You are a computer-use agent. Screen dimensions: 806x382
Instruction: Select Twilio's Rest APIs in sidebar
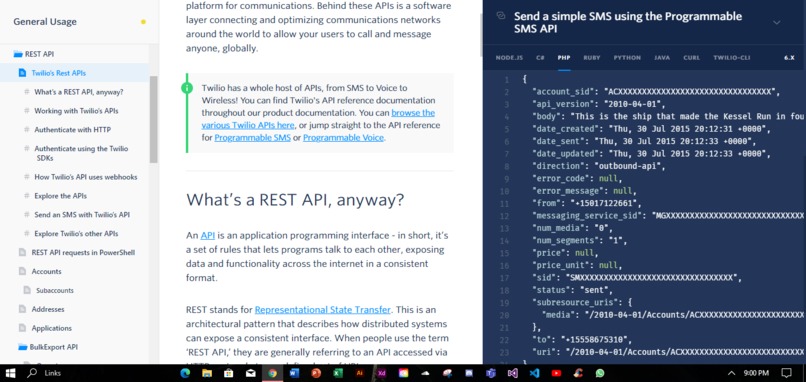pyautogui.click(x=59, y=73)
